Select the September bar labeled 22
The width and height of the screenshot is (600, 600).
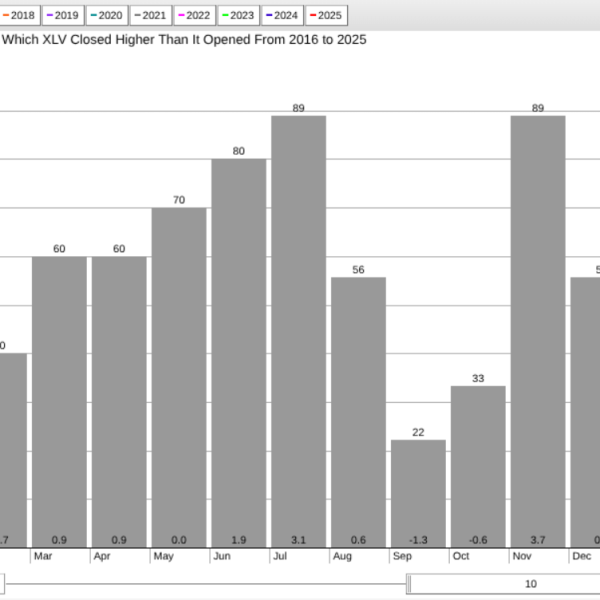coord(418,494)
